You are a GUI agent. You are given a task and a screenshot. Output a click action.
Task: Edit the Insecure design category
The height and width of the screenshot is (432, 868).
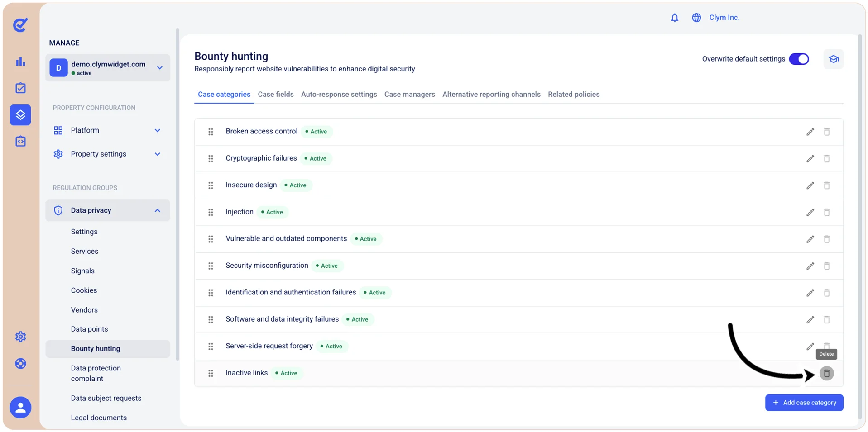click(810, 185)
